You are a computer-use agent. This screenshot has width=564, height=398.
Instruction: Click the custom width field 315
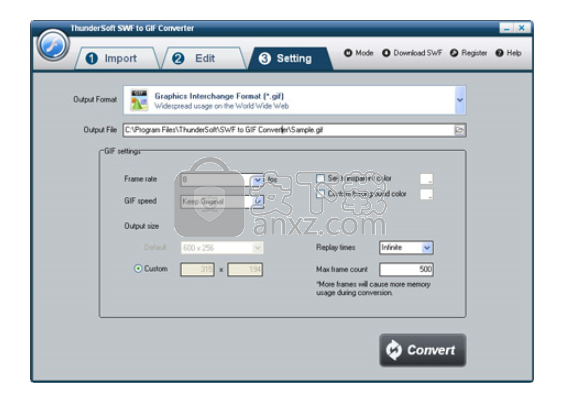pos(197,269)
